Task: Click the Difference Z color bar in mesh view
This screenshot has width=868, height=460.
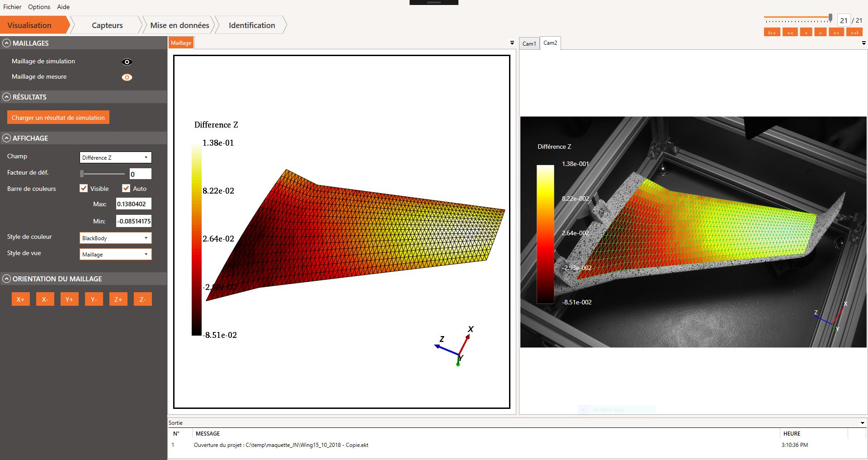Action: [196, 239]
